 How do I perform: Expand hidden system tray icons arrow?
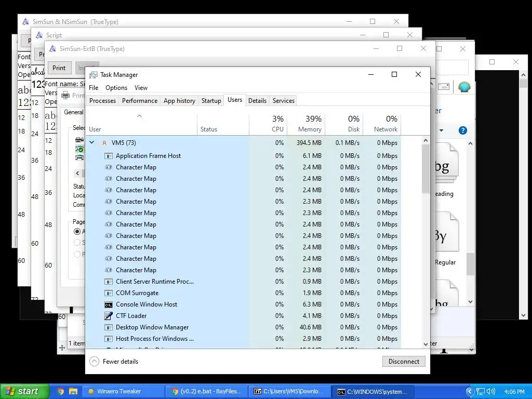(470, 391)
